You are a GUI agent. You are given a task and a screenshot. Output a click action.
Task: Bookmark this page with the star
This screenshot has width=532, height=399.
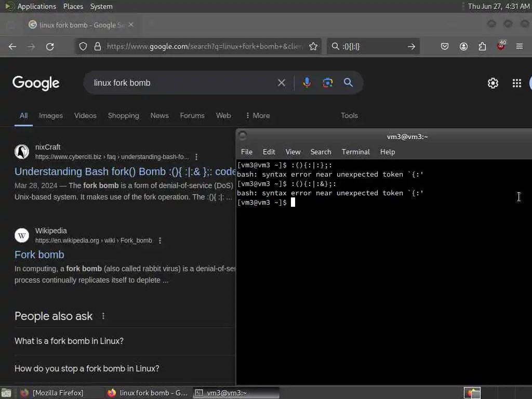point(313,46)
